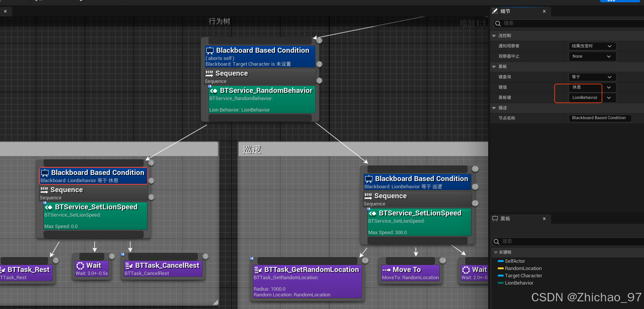Open the 键查询 dropdown showing 等于
644x309 pixels.
pos(592,77)
